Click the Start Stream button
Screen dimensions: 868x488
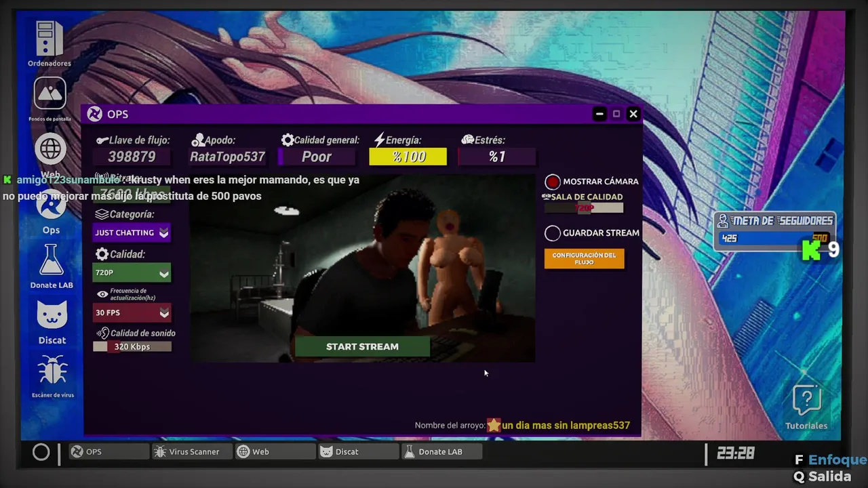coord(362,346)
